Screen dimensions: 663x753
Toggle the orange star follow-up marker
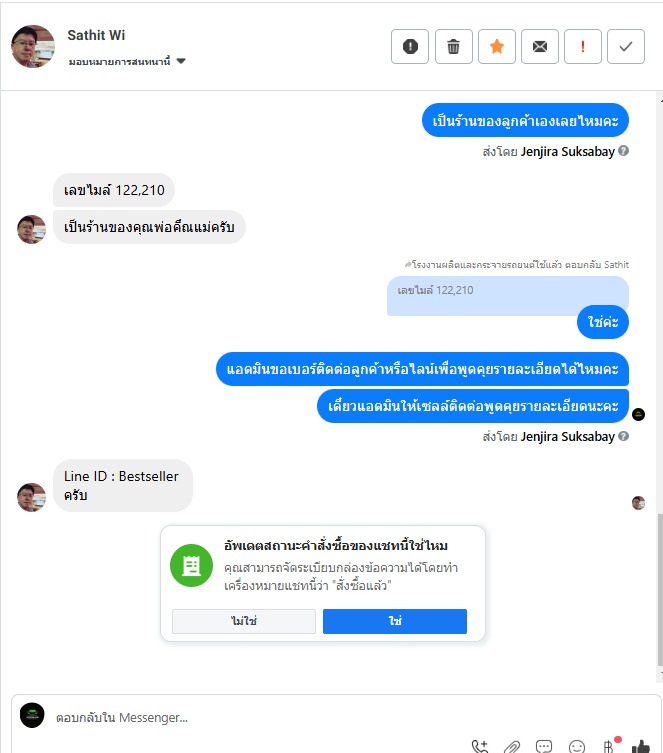tap(496, 47)
